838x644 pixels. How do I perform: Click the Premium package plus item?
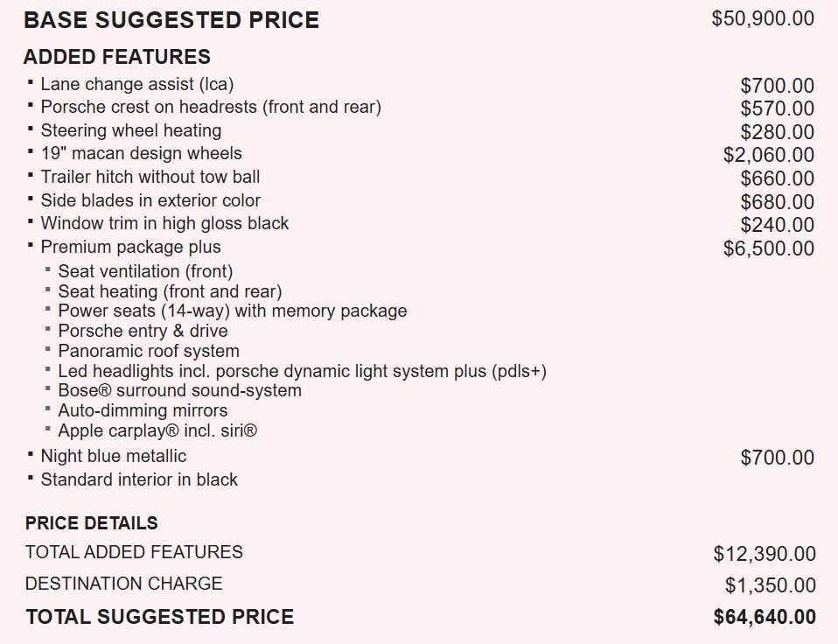[x=130, y=247]
